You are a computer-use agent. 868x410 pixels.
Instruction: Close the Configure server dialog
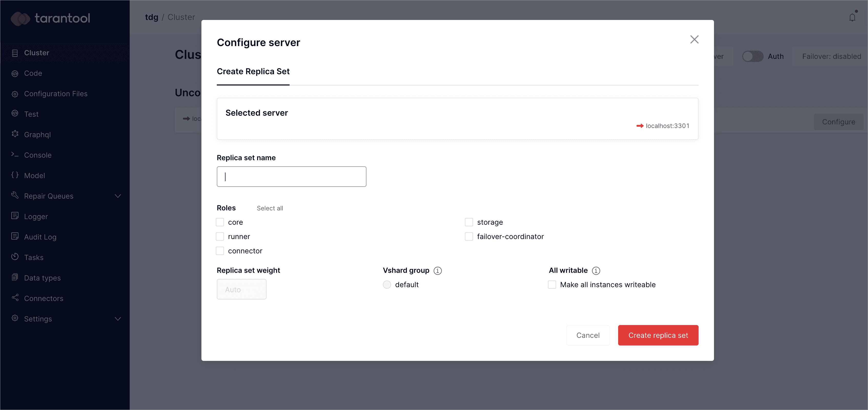coord(694,39)
